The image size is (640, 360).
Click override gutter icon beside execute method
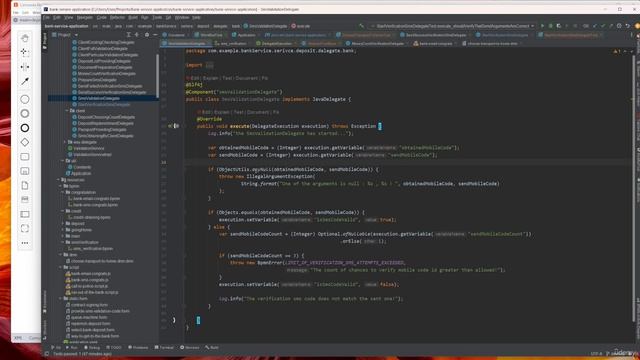click(170, 126)
